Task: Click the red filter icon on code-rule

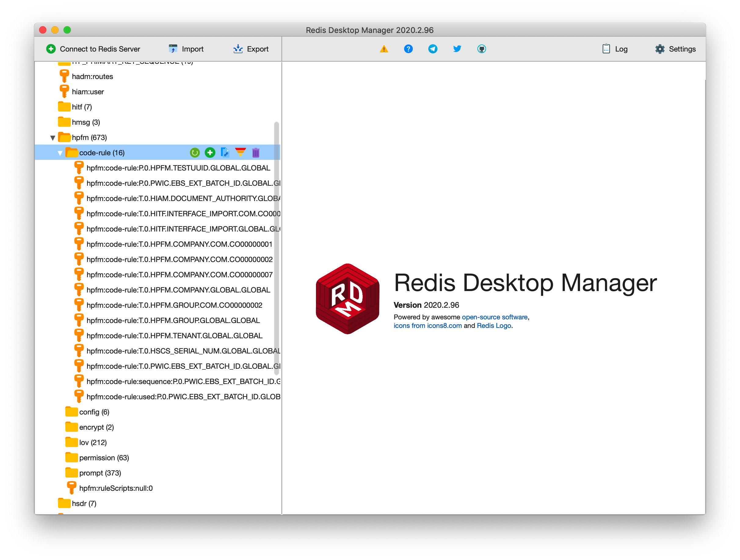Action: [x=240, y=153]
